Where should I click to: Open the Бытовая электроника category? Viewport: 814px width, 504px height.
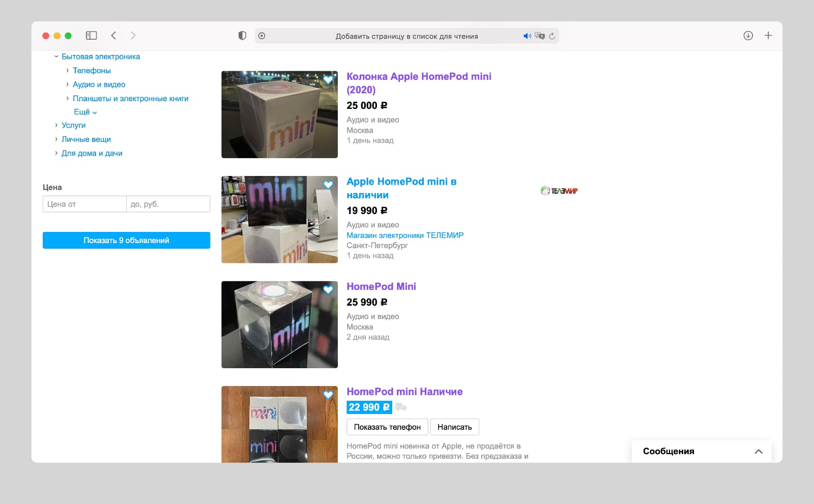pyautogui.click(x=101, y=56)
